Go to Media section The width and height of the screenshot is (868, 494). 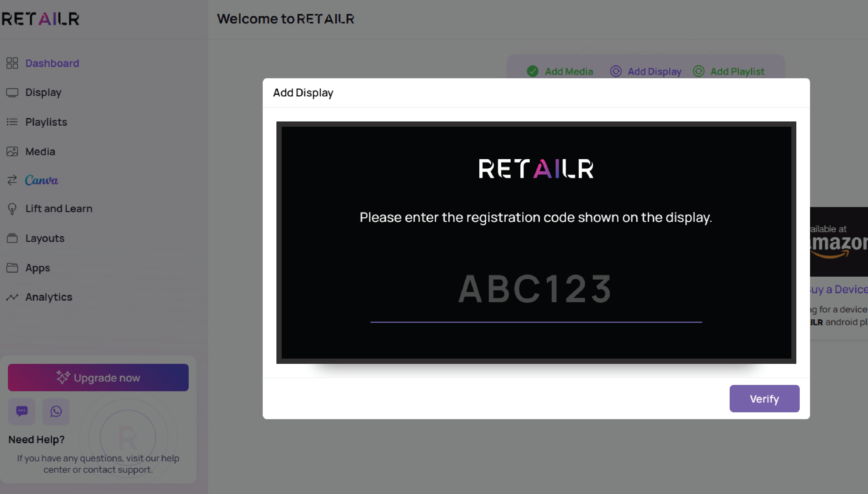pyautogui.click(x=40, y=151)
